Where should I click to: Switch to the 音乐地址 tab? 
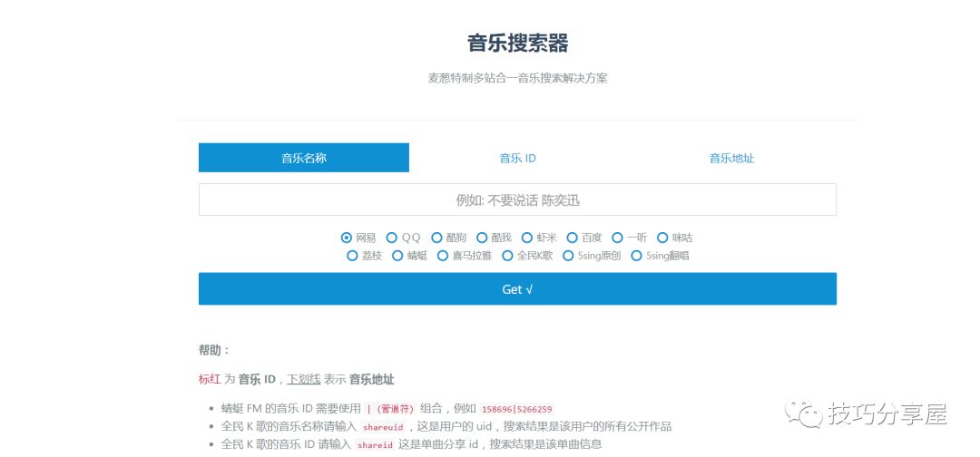[731, 158]
